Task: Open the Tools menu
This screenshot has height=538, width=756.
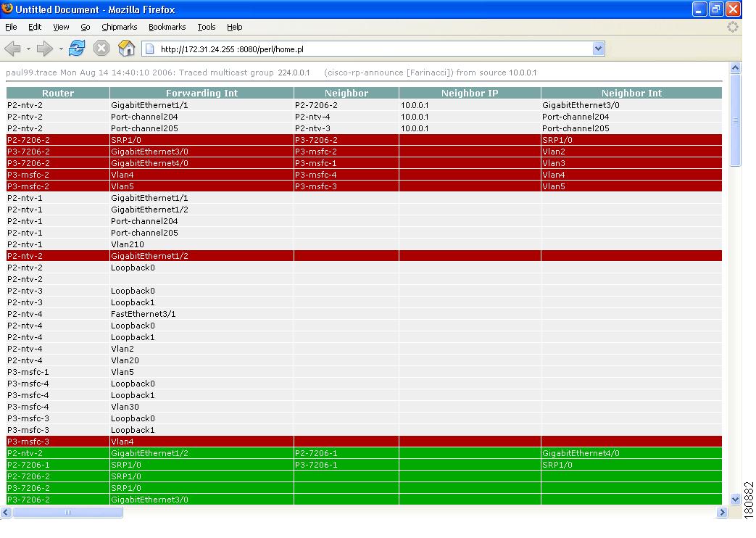Action: [x=207, y=27]
